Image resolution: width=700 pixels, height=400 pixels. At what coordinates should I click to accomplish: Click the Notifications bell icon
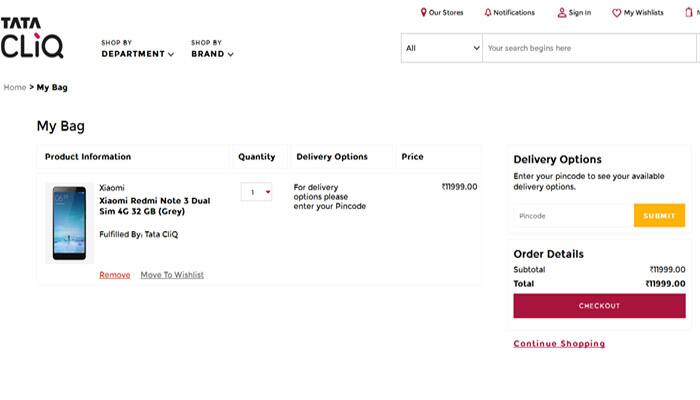tap(488, 12)
